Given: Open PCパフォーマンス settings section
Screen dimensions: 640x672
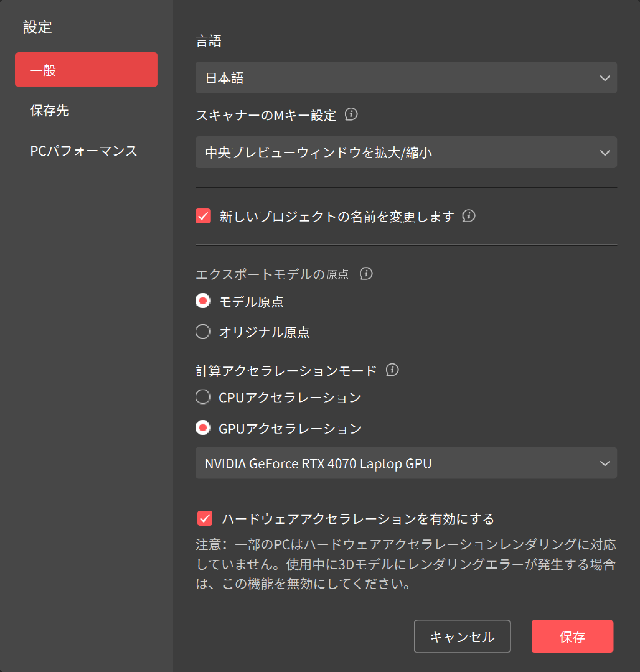Looking at the screenshot, I should coord(84,151).
